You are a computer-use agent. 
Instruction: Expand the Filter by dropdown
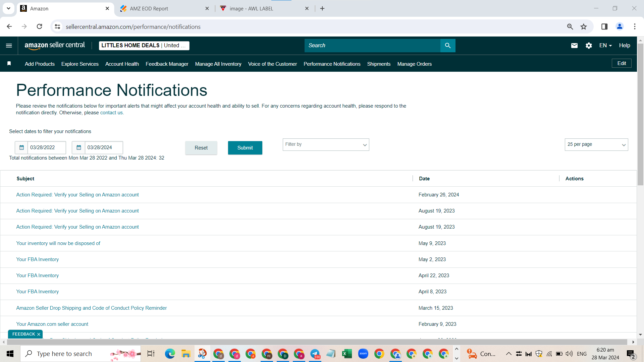pos(326,145)
